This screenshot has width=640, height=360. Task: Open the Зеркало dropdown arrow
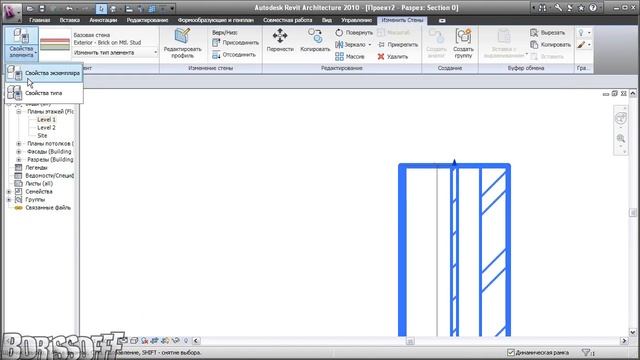(370, 44)
